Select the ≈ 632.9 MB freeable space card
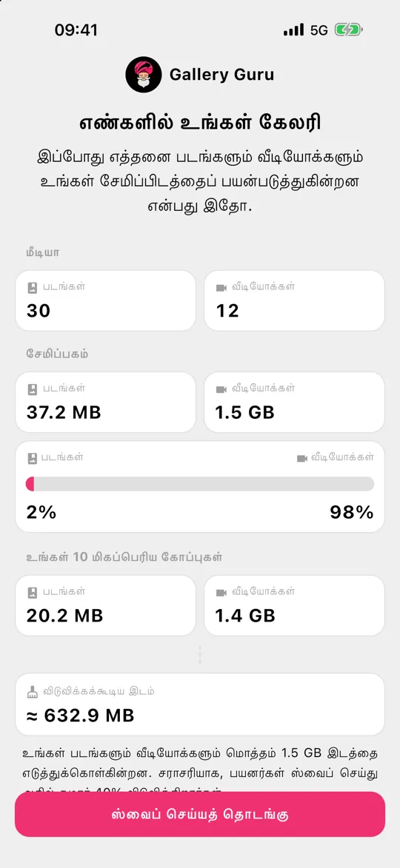The width and height of the screenshot is (400, 868). tap(200, 704)
